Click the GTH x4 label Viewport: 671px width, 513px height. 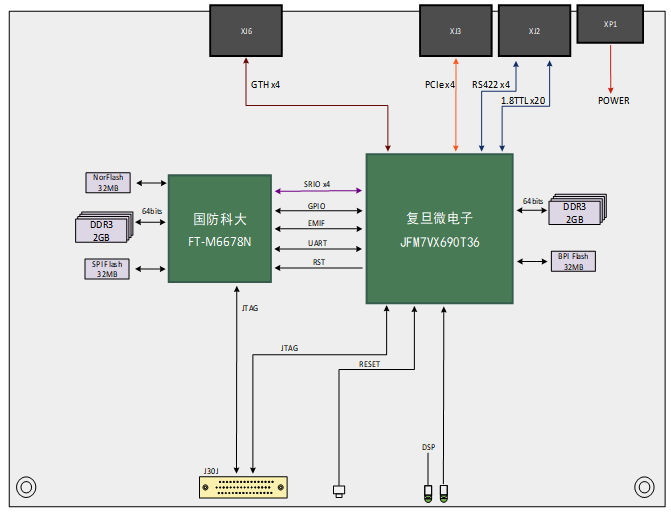point(265,85)
